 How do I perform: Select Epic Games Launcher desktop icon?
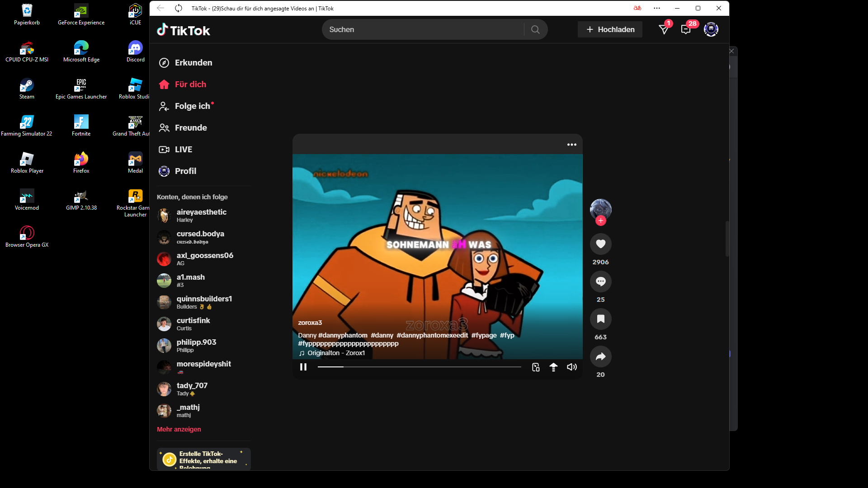click(x=81, y=89)
